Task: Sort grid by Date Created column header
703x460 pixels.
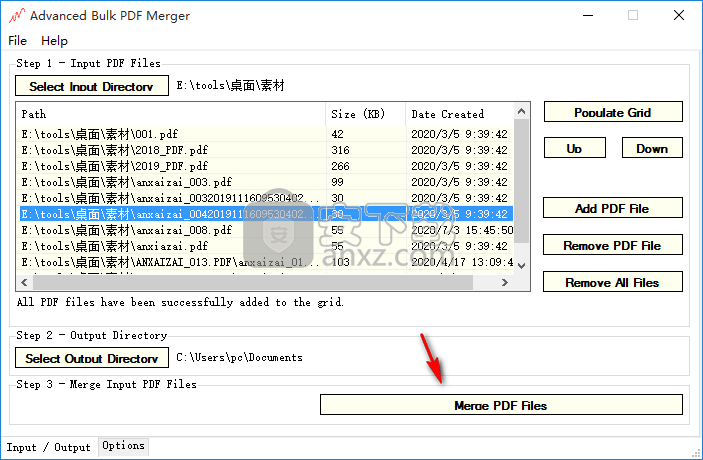Action: point(460,114)
